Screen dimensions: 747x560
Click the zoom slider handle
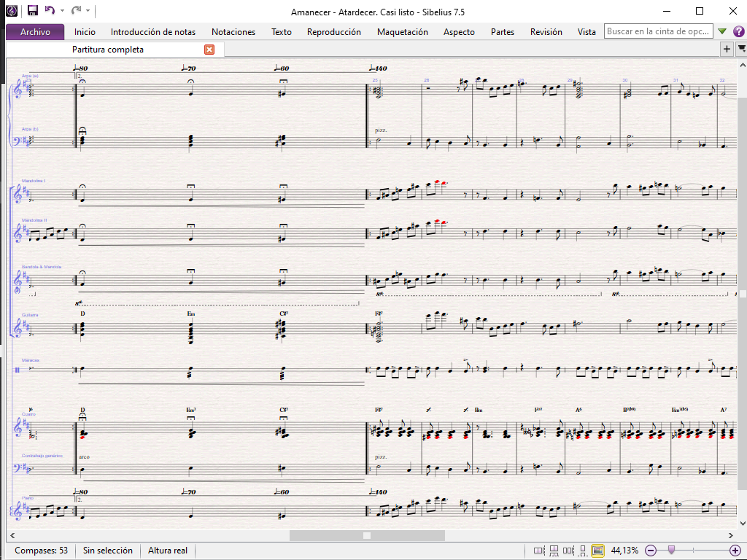[671, 550]
